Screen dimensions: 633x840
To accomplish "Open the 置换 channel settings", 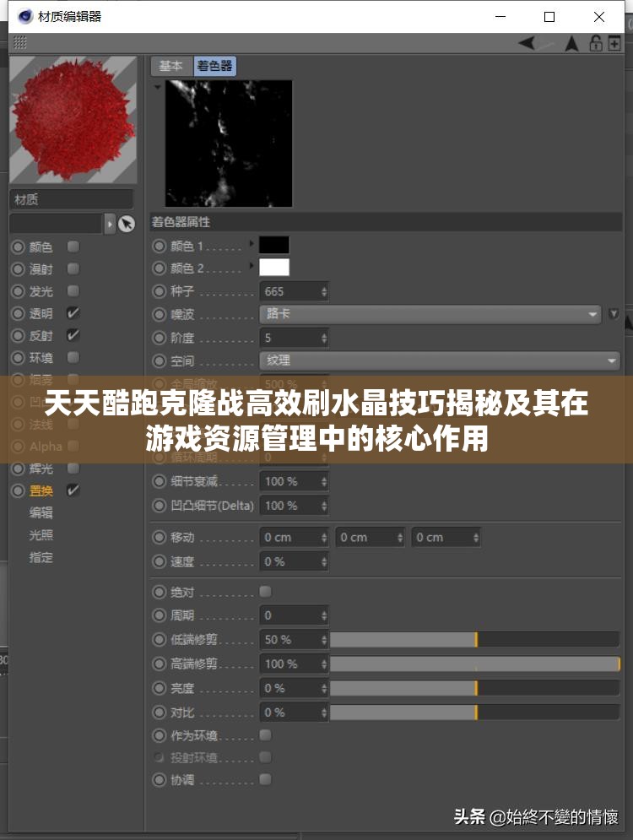I will coord(41,490).
